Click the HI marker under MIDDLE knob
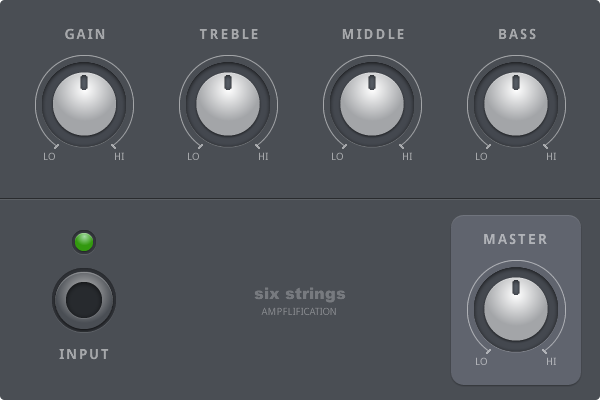600x400 pixels. point(407,157)
